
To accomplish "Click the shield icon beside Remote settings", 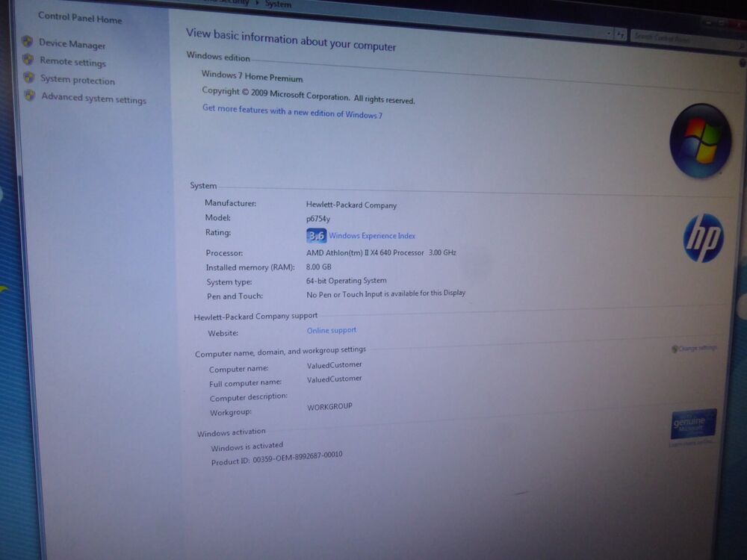I will [28, 60].
